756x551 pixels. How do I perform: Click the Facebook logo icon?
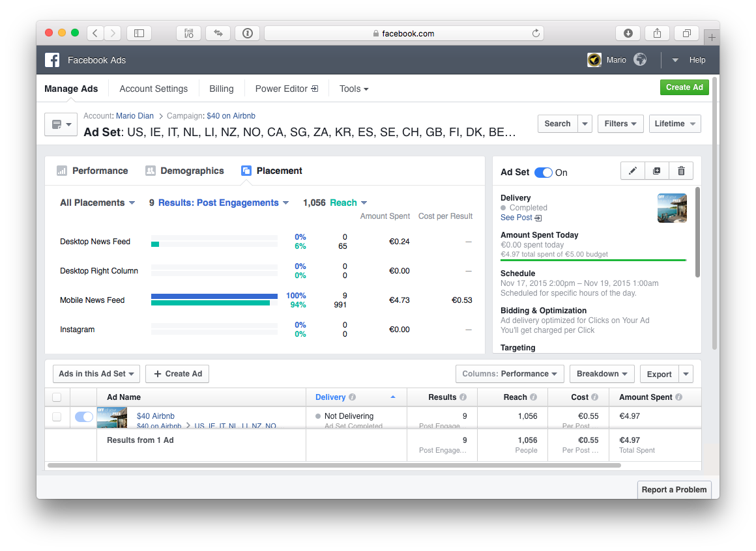(52, 60)
